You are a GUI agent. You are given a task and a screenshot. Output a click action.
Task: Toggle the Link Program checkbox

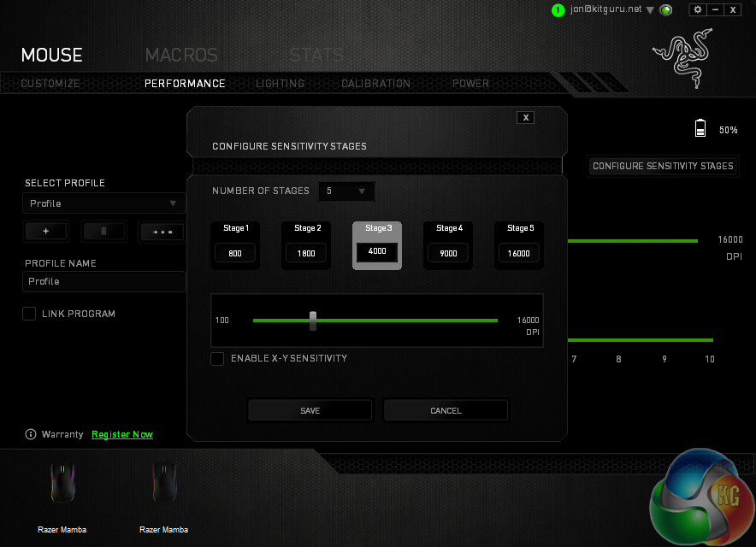point(29,314)
